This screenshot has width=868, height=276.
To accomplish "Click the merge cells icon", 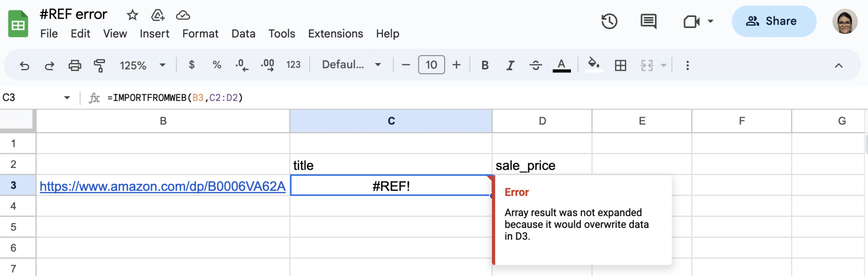I will coord(647,65).
